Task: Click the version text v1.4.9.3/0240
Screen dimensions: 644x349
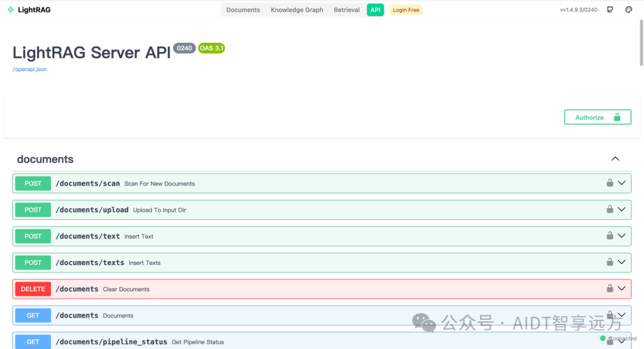Action: (578, 10)
